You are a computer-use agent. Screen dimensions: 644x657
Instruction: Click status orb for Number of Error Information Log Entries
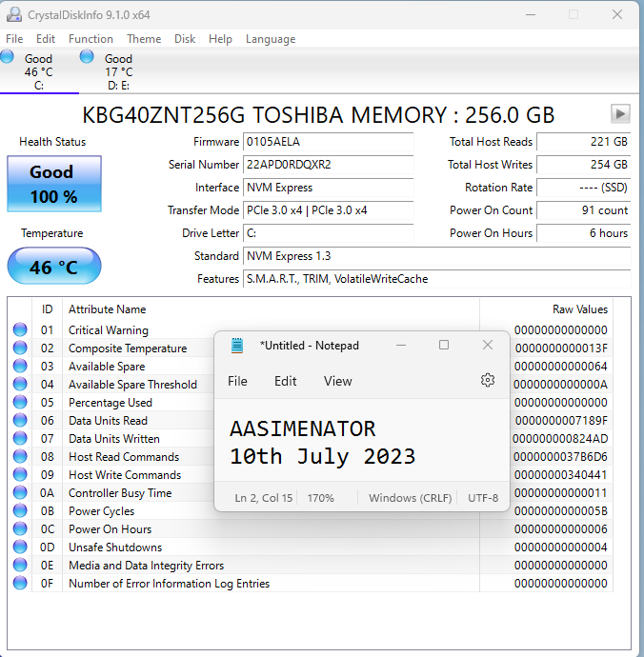(x=20, y=583)
